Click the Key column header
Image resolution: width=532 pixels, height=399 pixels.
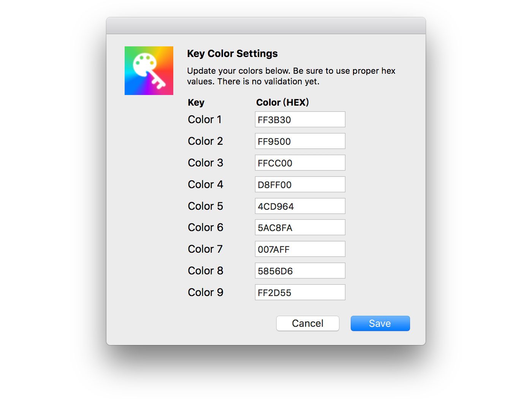coord(196,103)
